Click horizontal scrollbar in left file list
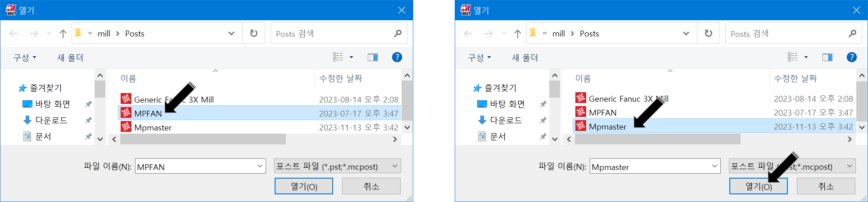The height and width of the screenshot is (202, 868). pyautogui.click(x=203, y=139)
